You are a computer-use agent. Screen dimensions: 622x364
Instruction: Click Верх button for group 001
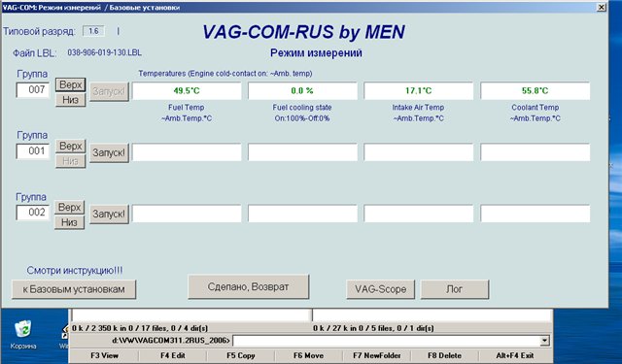click(x=70, y=147)
